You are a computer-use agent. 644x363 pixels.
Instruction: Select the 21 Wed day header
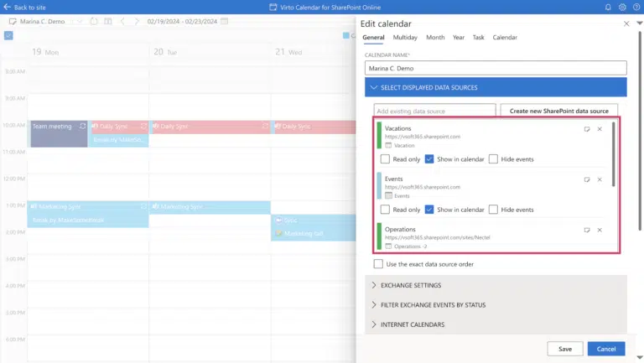[288, 52]
